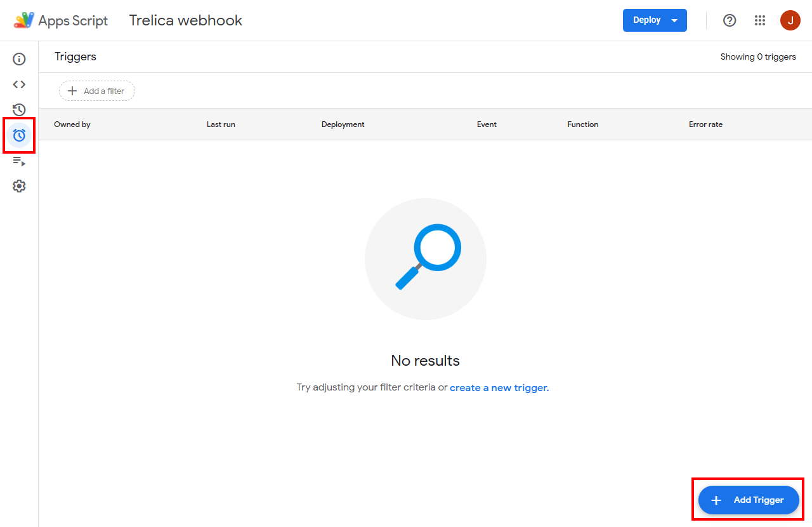Click the Add Trigger button

coord(749,500)
